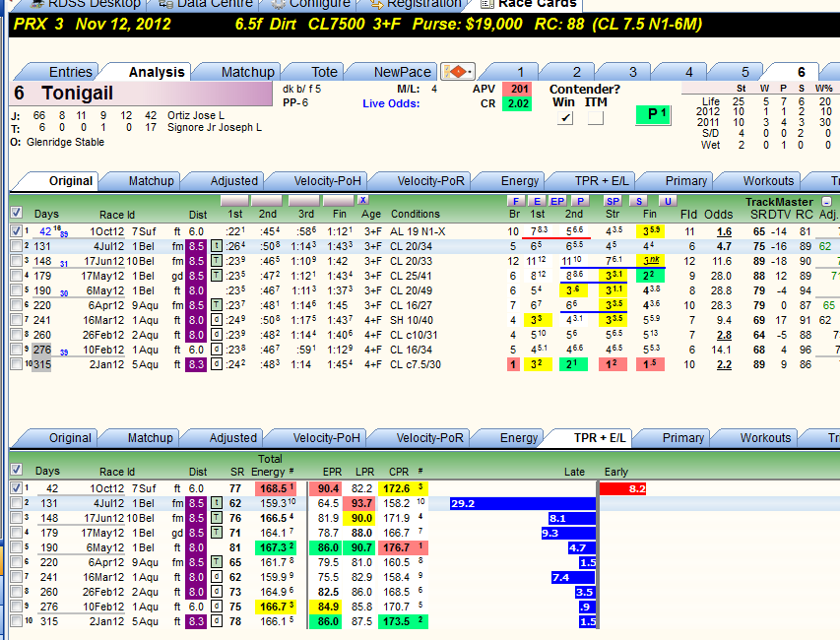Viewport: 840px width, 640px height.
Task: Click the S filter button above Fin
Action: point(638,201)
